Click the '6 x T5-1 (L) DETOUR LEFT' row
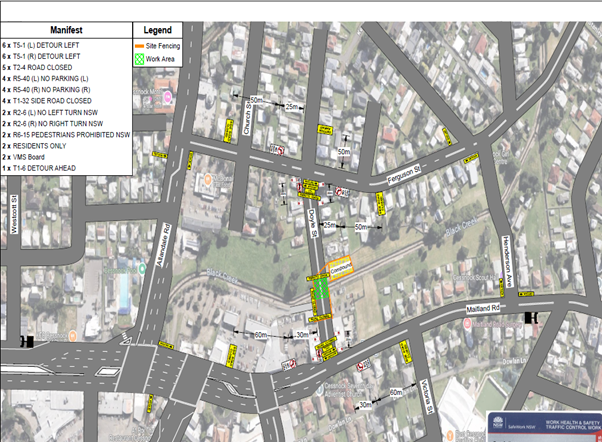 point(66,45)
